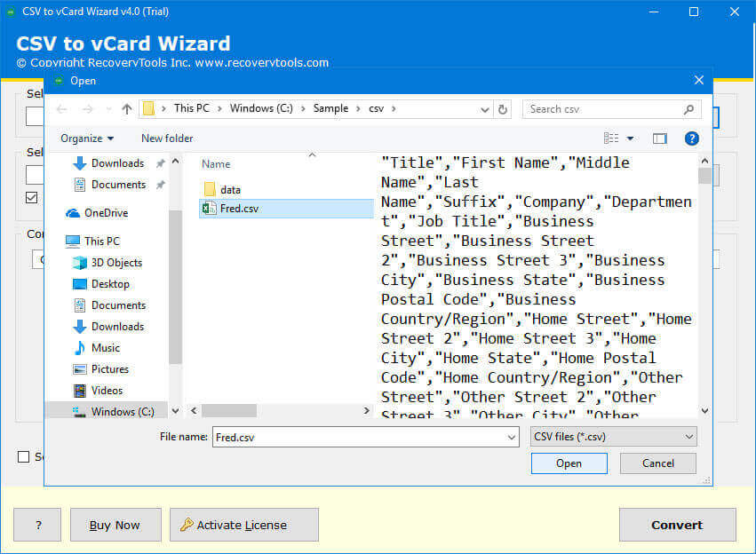Open Downloads under This PC

(x=117, y=327)
